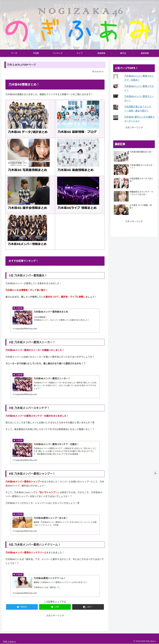Open sidebar link 乃木坂御三家とは？
Screen dimensions: 159x644
point(137,108)
